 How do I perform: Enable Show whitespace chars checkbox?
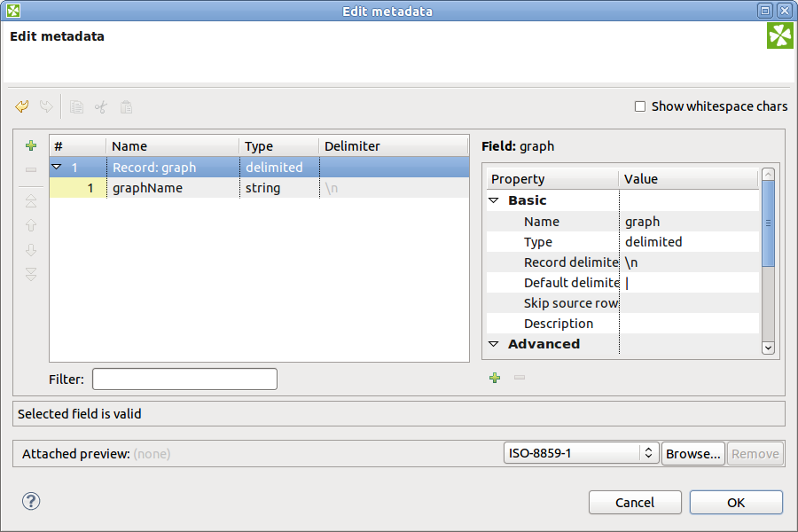click(640, 106)
